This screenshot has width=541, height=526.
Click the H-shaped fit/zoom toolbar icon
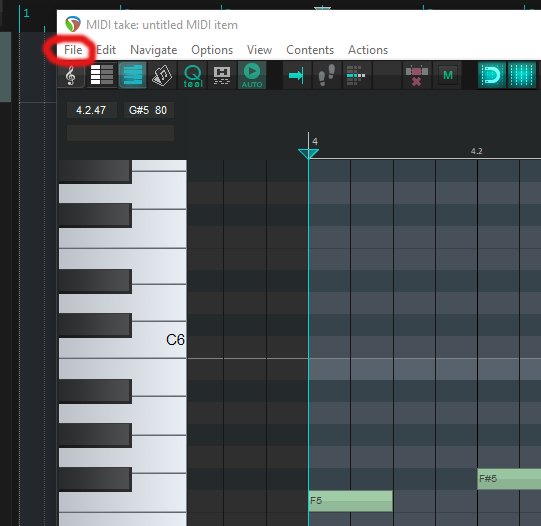tap(222, 75)
